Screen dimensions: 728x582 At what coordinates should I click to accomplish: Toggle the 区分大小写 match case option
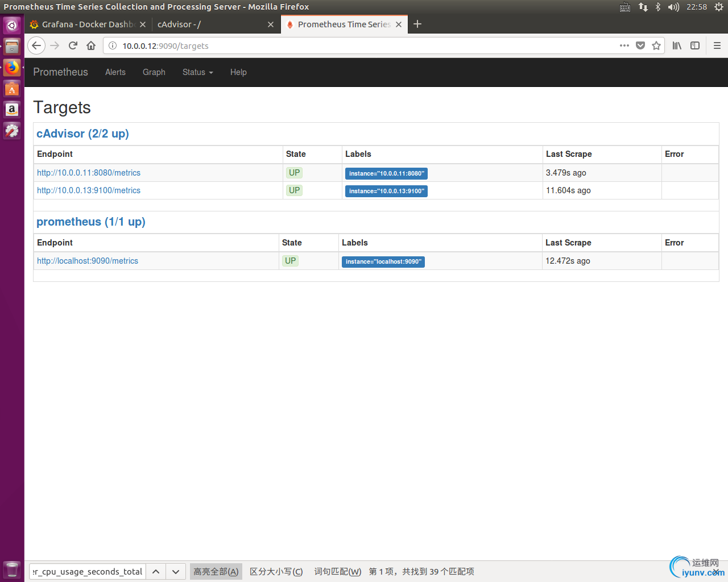tap(276, 572)
